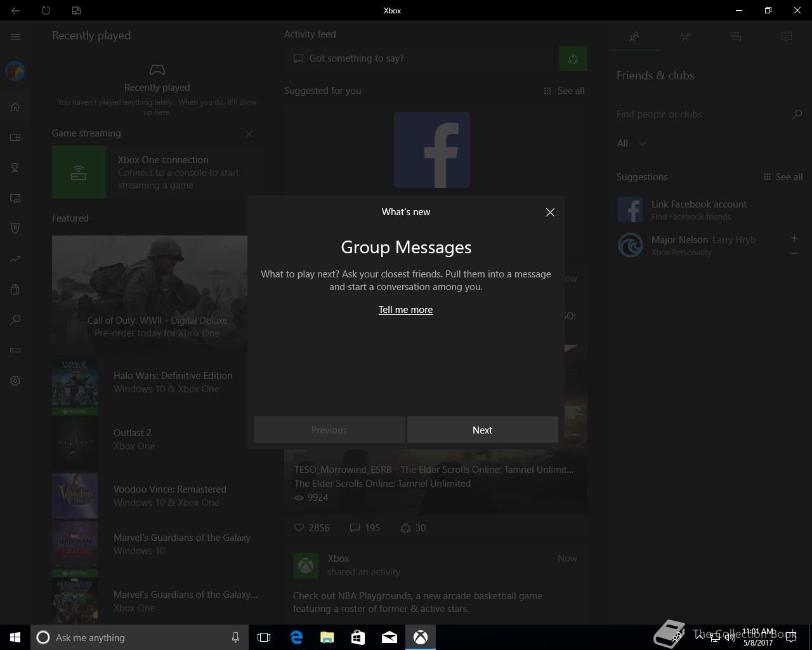Screen dimensions: 812x650
Task: Open File Explorer from the taskbar
Action: 327,637
